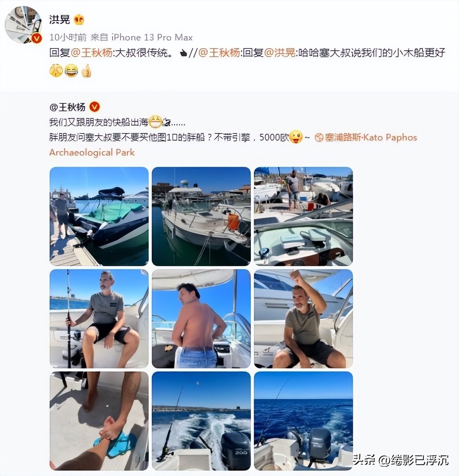The width and height of the screenshot is (459, 476).
Task: Click the laughing-crying emoji in the reply
Action: [71, 71]
